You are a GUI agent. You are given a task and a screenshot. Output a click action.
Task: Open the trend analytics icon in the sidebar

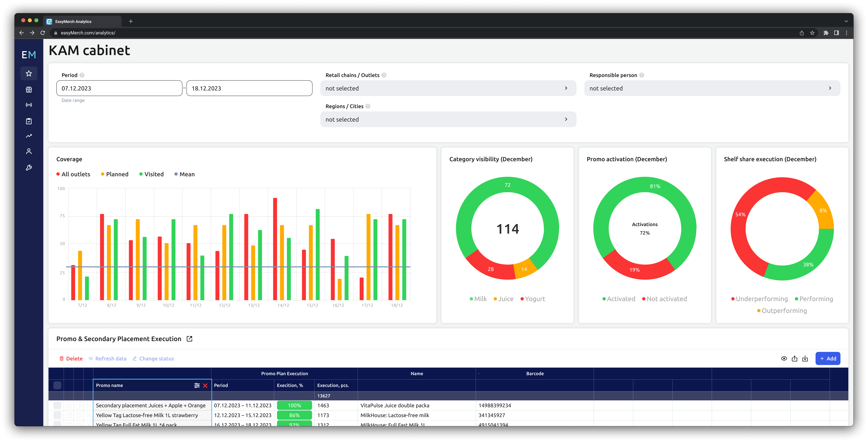tap(29, 136)
